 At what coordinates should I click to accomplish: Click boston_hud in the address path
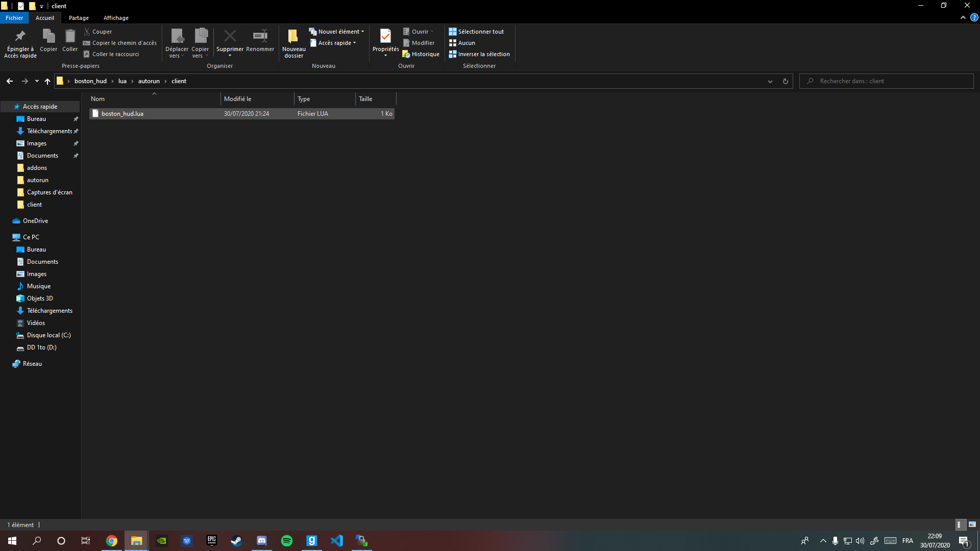point(90,81)
